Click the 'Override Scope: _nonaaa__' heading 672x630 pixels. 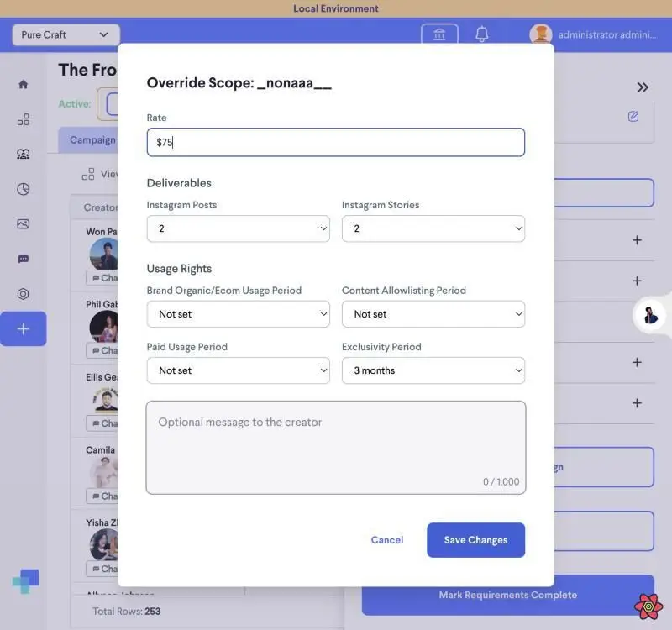[239, 82]
